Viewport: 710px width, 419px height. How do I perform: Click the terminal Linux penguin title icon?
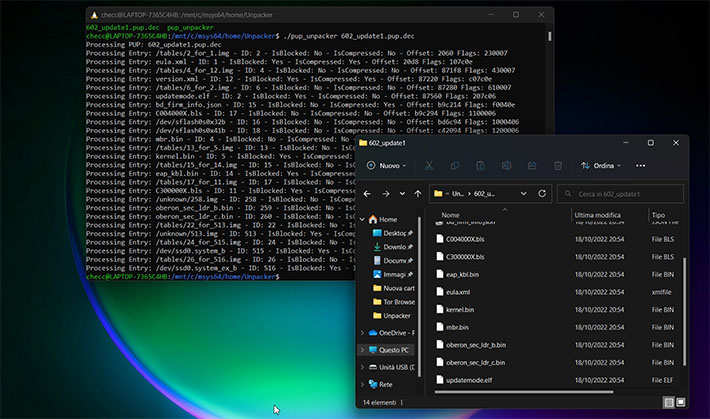point(94,15)
